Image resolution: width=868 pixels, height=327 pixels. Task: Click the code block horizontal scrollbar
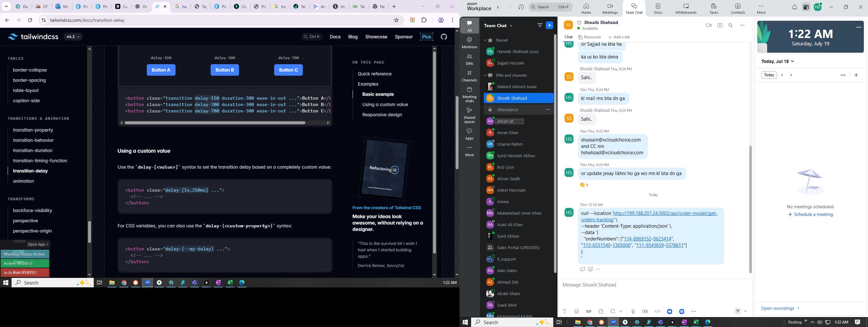click(x=215, y=123)
